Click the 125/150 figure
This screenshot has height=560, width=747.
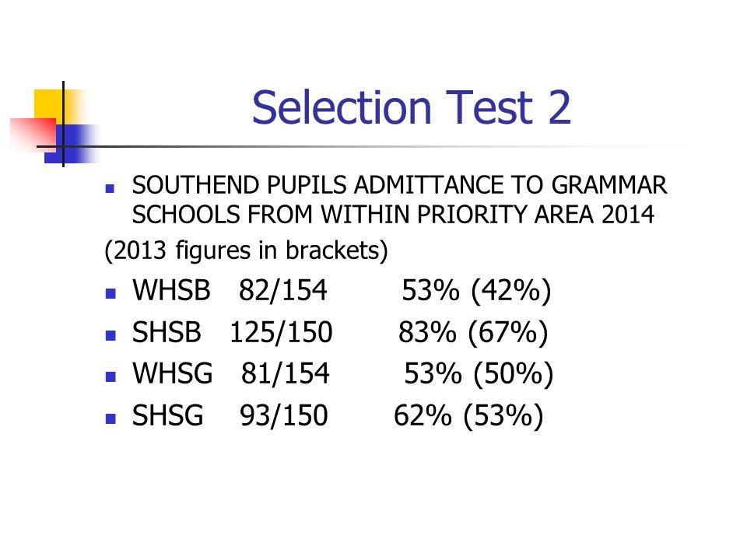click(281, 332)
